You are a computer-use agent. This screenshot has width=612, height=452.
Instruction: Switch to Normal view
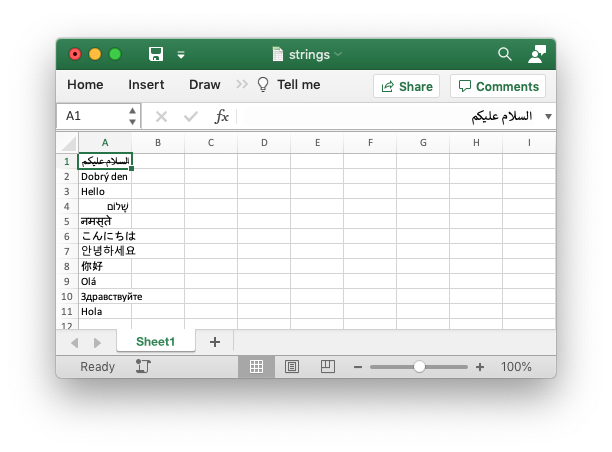[256, 367]
